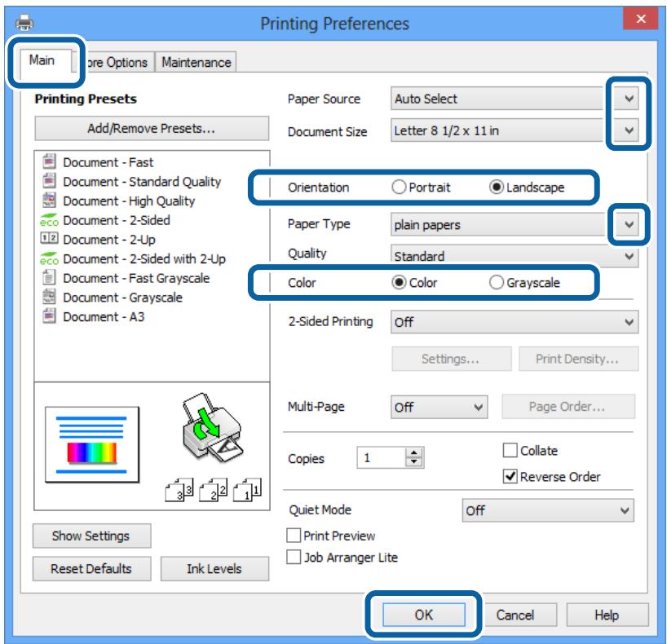The width and height of the screenshot is (667, 644).
Task: Select Document - 2-Sided preset
Action: 117,220
